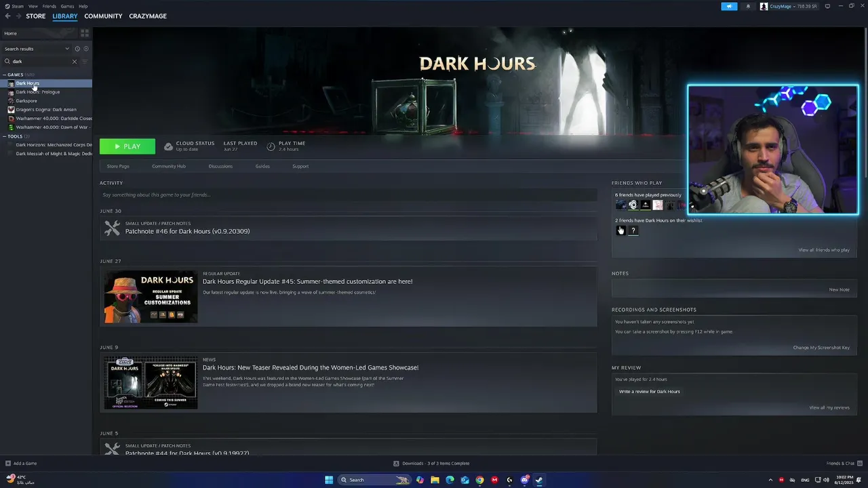Open the Women-Led Games Showcase news thumbnail
Viewport: 868px width, 488px height.
(x=151, y=383)
